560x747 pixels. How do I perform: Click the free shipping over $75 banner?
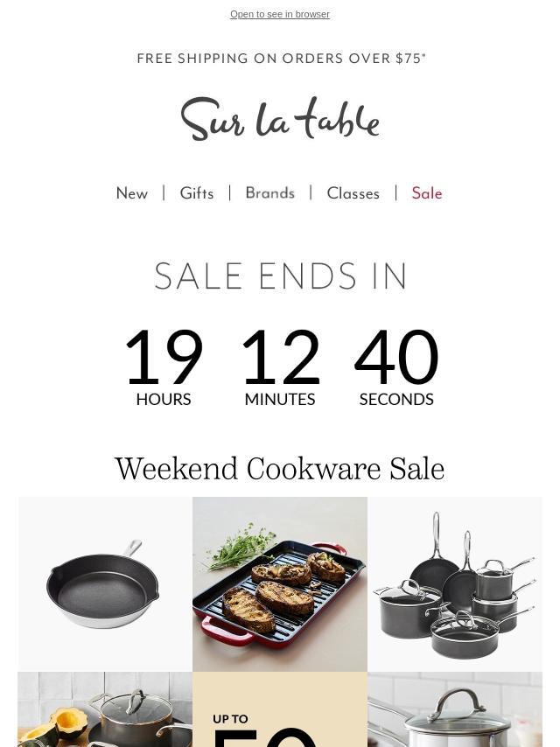[281, 58]
